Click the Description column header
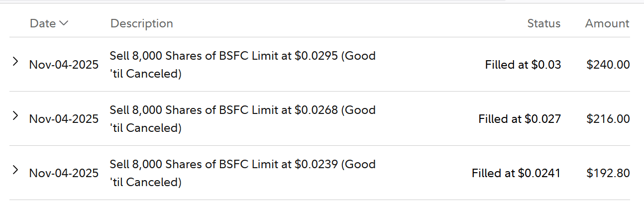644x206 pixels. 141,23
